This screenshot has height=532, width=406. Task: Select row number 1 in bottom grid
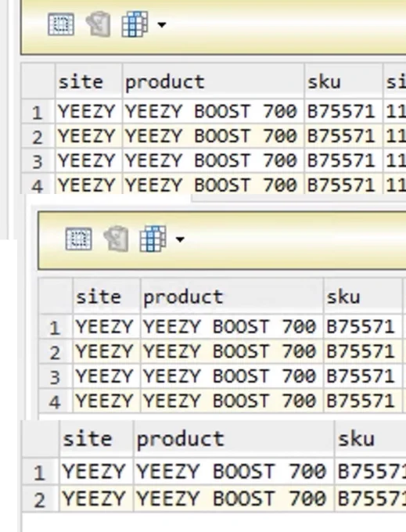coord(40,472)
